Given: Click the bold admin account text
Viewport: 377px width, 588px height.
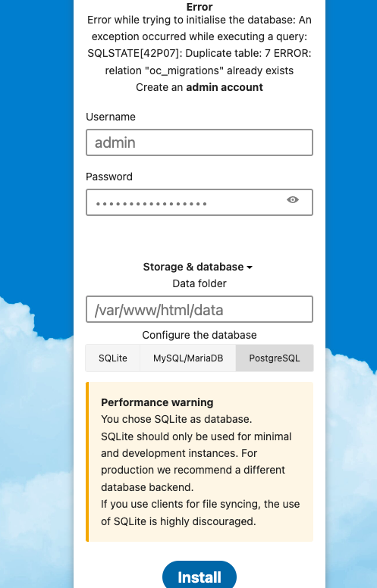Looking at the screenshot, I should 225,87.
